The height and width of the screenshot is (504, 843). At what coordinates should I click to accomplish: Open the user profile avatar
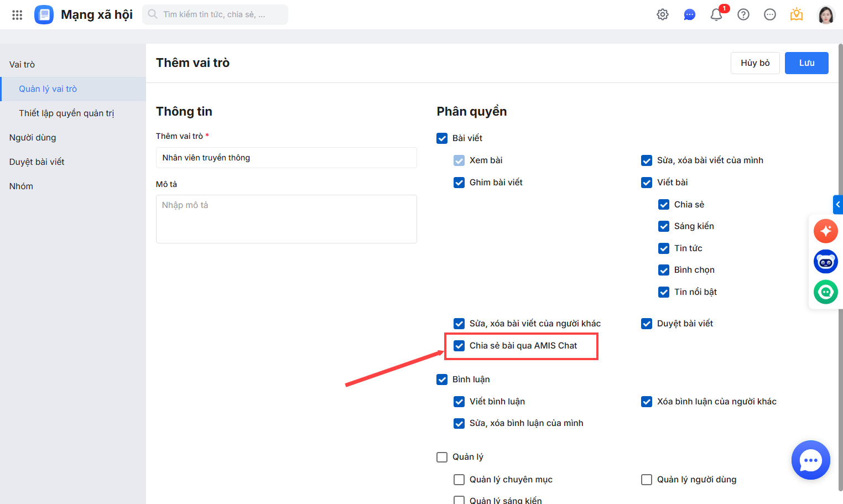click(x=826, y=15)
